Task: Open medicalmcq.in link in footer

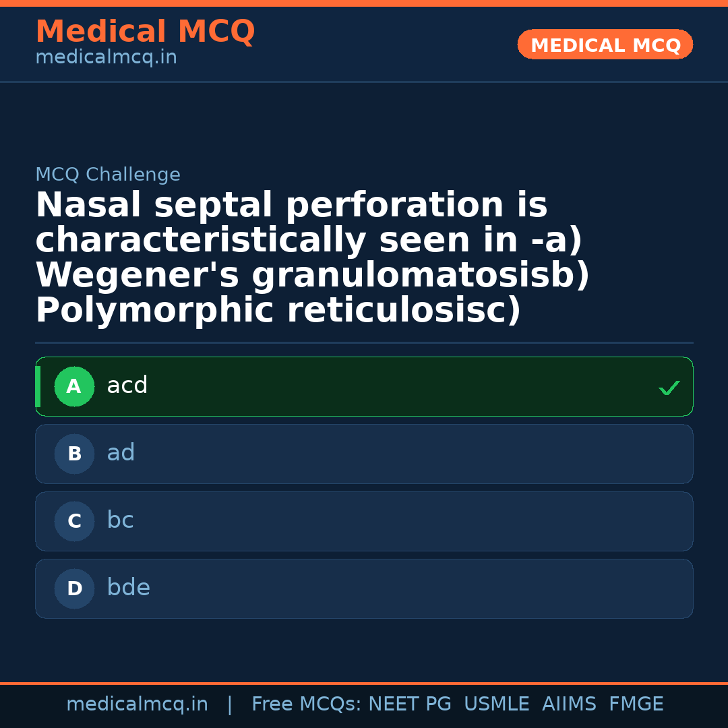Action: coord(137,704)
